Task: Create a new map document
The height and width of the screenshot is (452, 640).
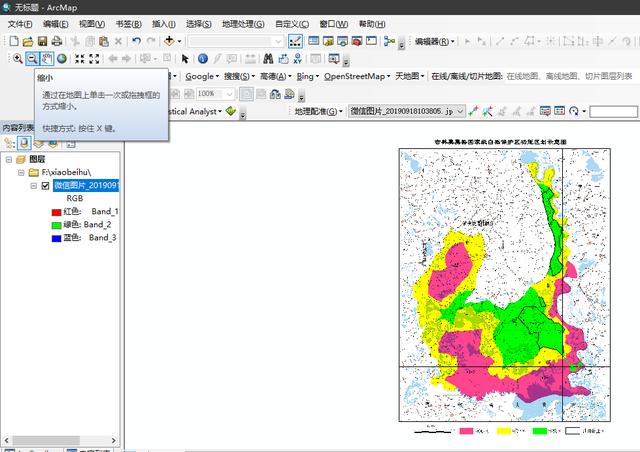Action: [x=14, y=41]
